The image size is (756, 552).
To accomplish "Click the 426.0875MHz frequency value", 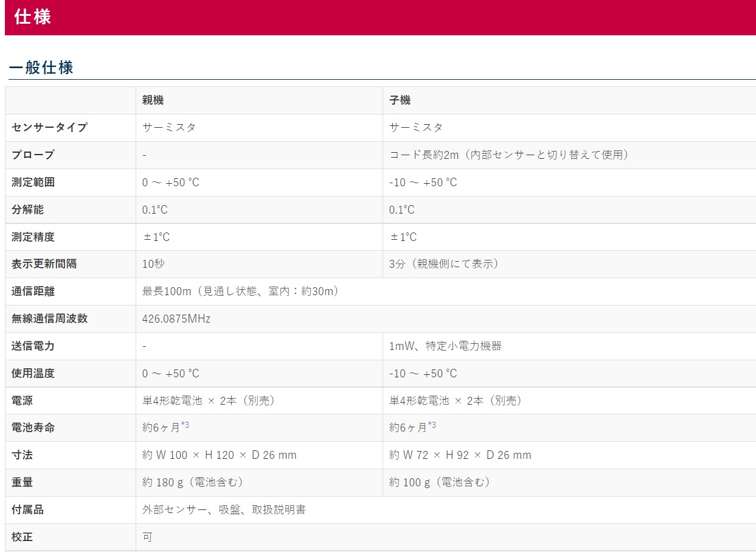I will click(x=176, y=319).
